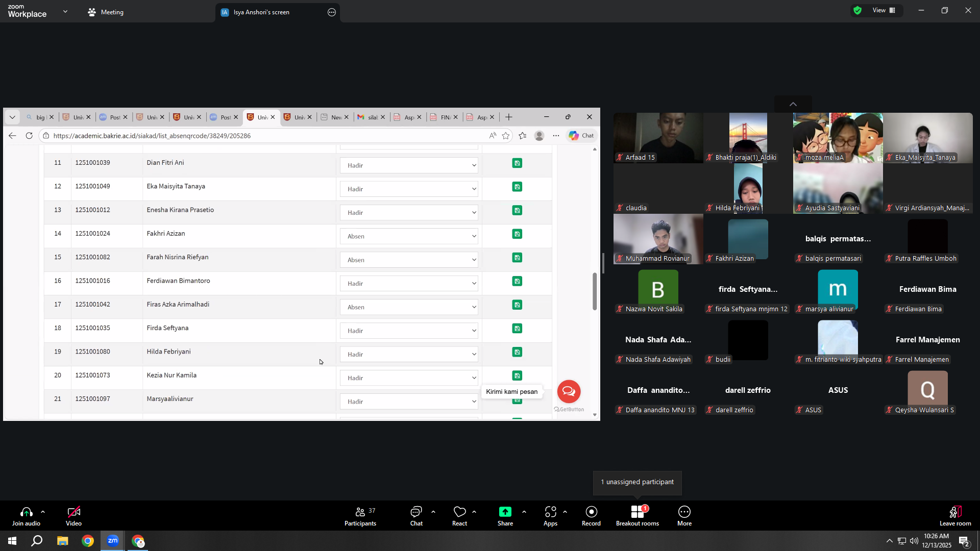Switch to the Meeting tab
The height and width of the screenshot is (551, 980).
[106, 12]
